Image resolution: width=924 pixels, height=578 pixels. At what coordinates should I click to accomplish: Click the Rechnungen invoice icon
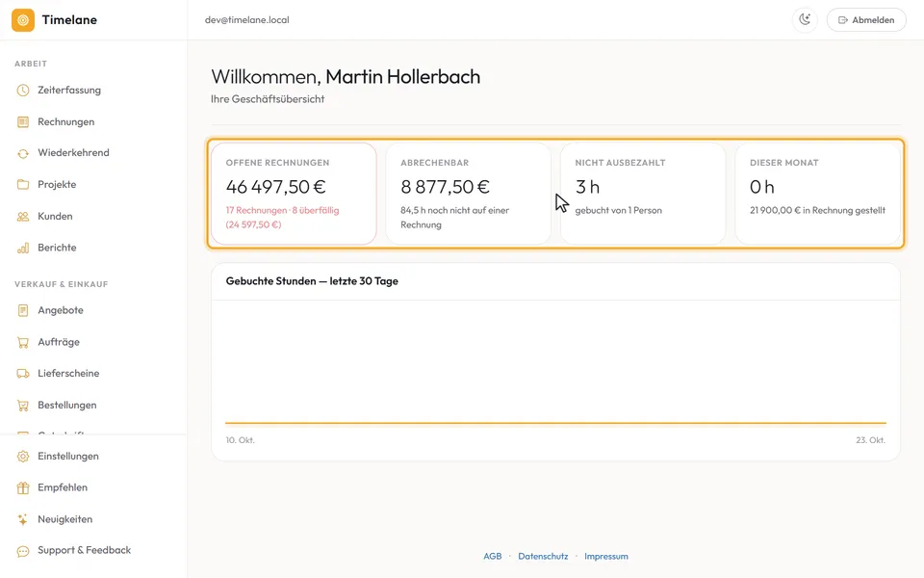point(23,122)
